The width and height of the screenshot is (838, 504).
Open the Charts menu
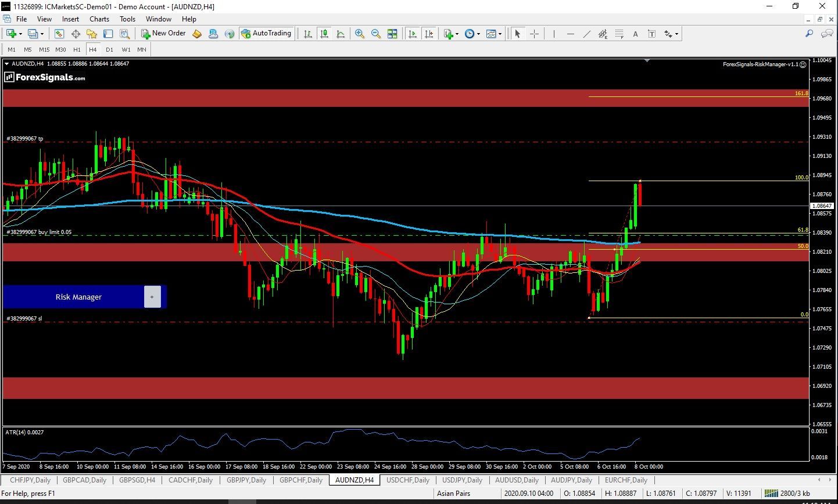coord(99,19)
